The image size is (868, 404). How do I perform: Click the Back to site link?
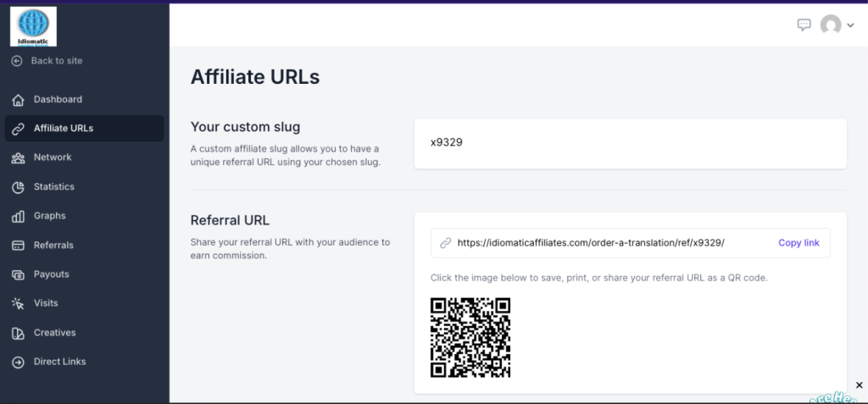point(56,61)
